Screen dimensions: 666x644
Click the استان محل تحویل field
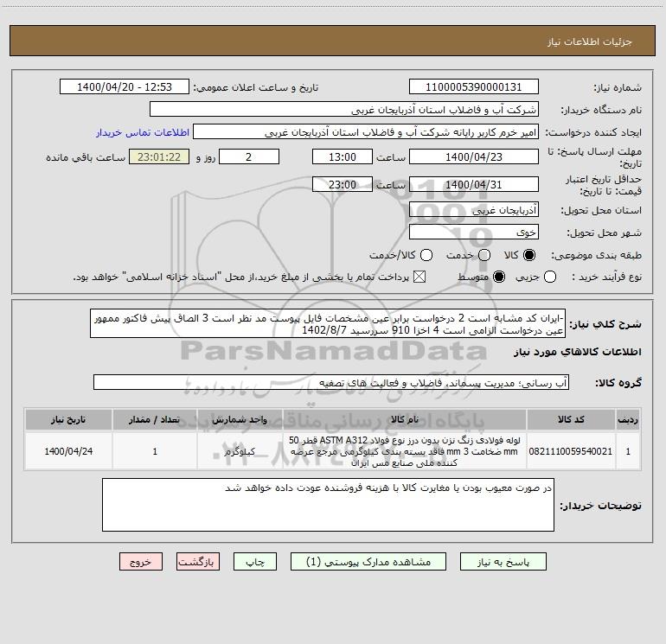[474, 210]
